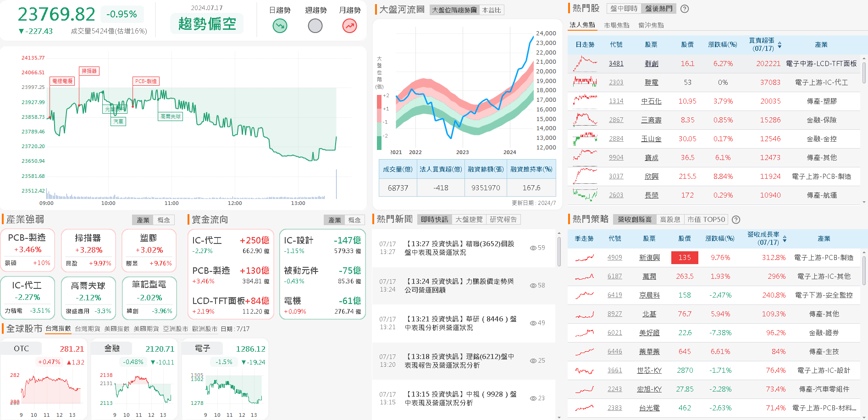Open the 市場焦點 tab
This screenshot has width=868, height=420.
(617, 25)
